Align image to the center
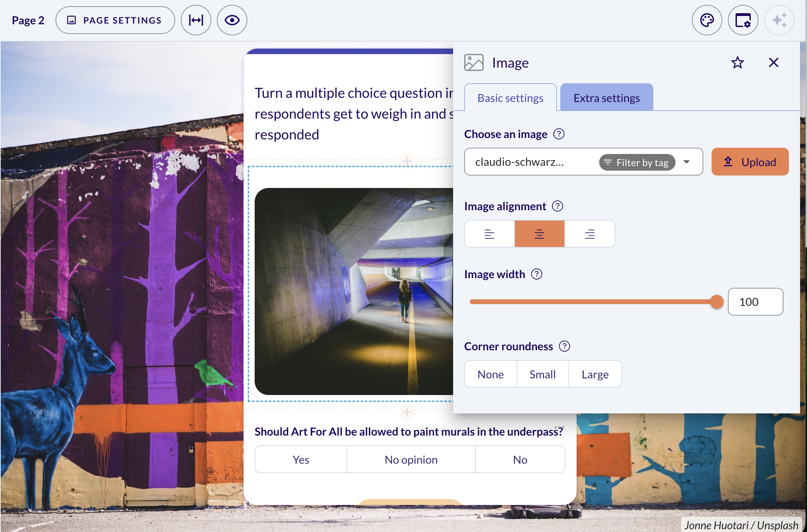The width and height of the screenshot is (807, 532). (539, 234)
